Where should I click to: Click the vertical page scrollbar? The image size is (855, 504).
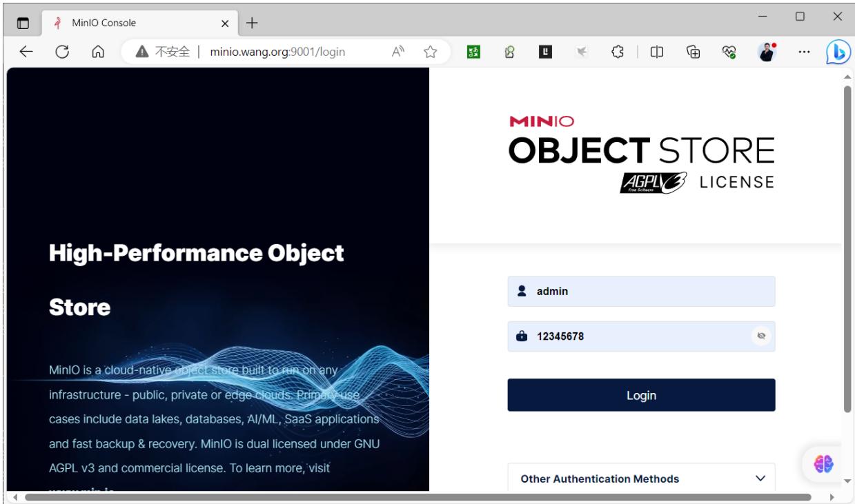[847, 249]
